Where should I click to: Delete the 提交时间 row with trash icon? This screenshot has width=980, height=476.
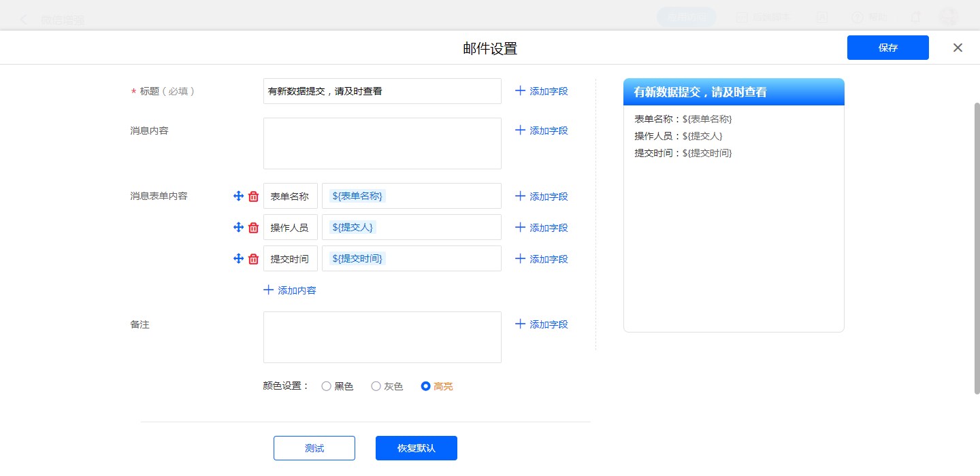pyautogui.click(x=254, y=259)
